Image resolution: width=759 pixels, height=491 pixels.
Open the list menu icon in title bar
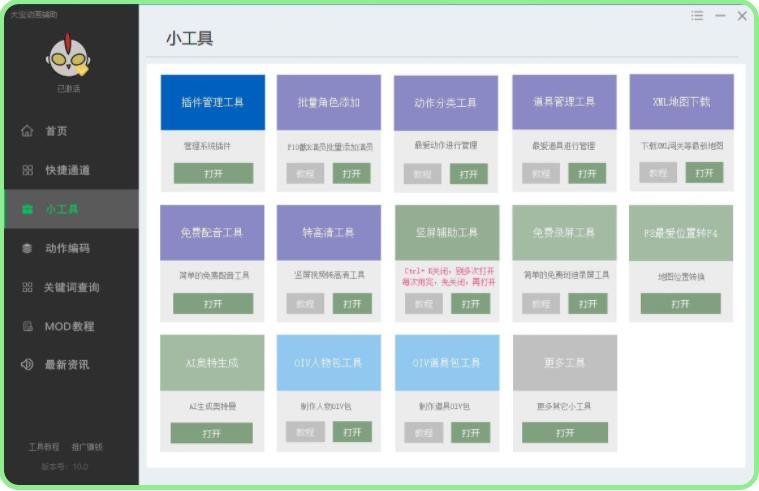(697, 16)
